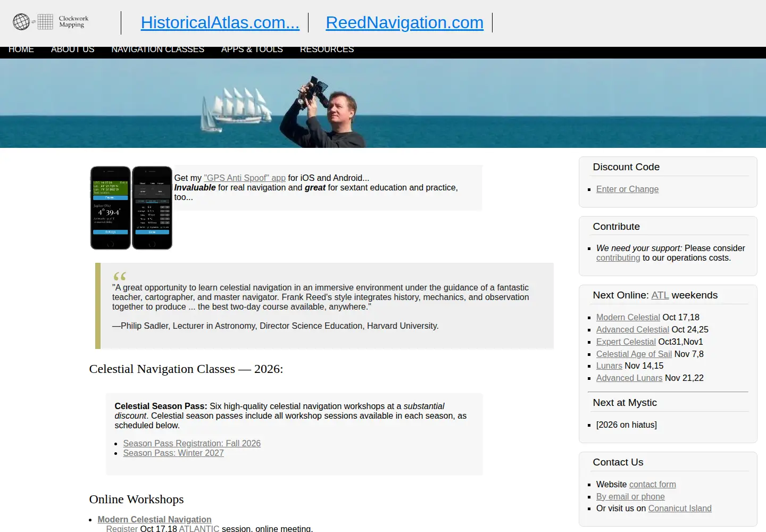Image resolution: width=766 pixels, height=532 pixels.
Task: Click the "Next at Mystic" heading
Action: coord(625,403)
